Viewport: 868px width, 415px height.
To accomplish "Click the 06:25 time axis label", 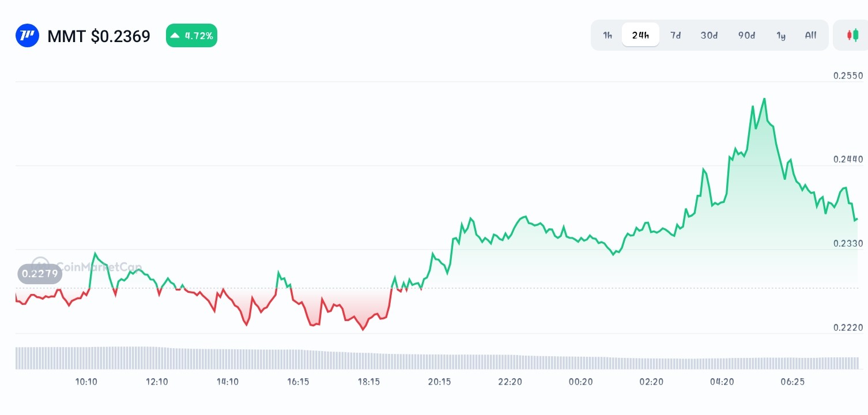I will pyautogui.click(x=792, y=382).
